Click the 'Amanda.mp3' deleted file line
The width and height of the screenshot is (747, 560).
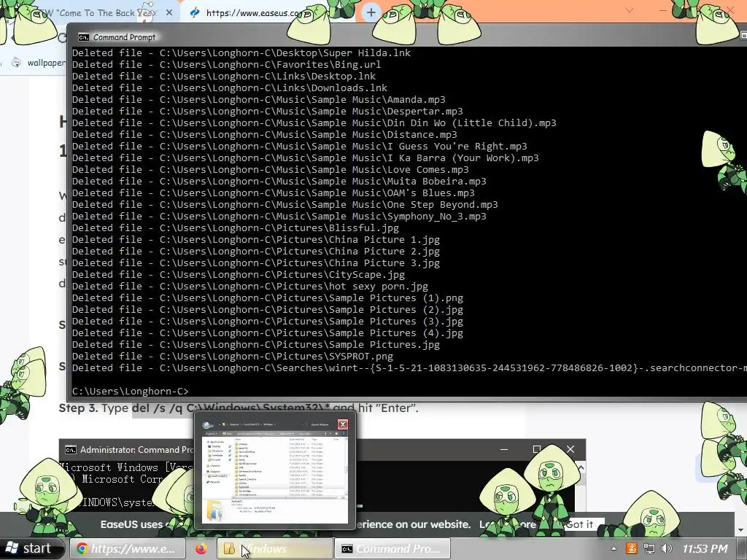click(259, 99)
